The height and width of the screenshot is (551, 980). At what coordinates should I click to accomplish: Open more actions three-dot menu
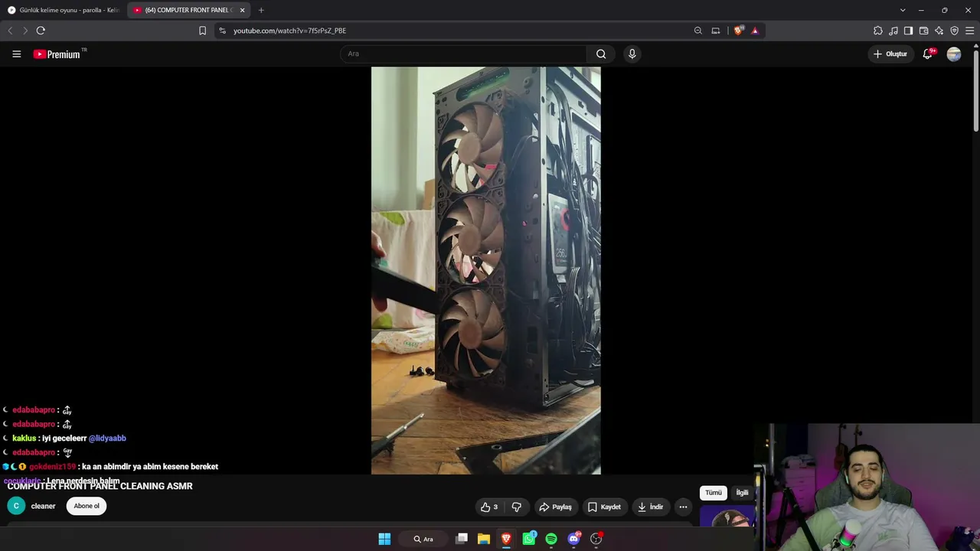(x=683, y=507)
